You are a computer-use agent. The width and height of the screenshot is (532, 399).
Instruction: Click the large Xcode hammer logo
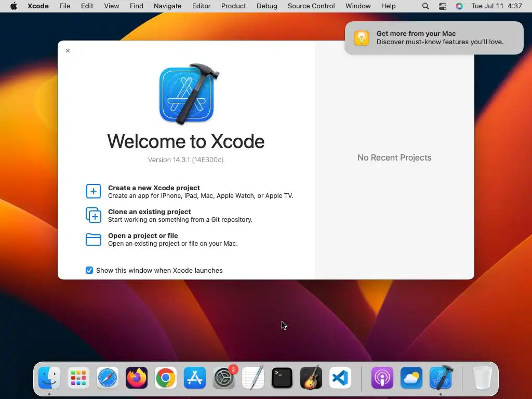tap(189, 94)
